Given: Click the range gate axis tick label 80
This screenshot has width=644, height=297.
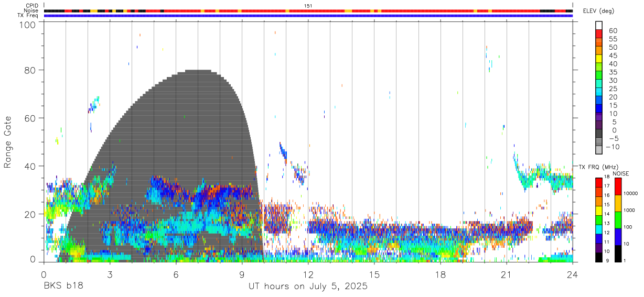Looking at the screenshot, I should click(30, 70).
